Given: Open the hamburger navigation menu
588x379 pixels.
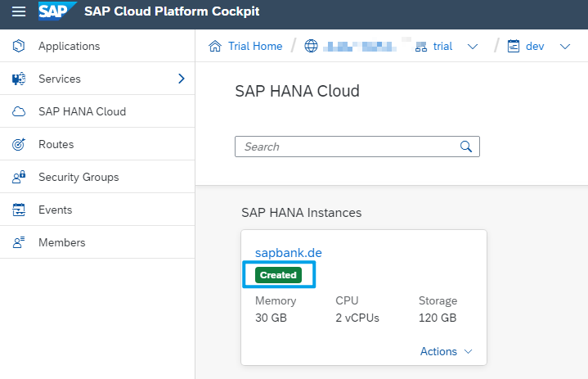Looking at the screenshot, I should point(19,11).
